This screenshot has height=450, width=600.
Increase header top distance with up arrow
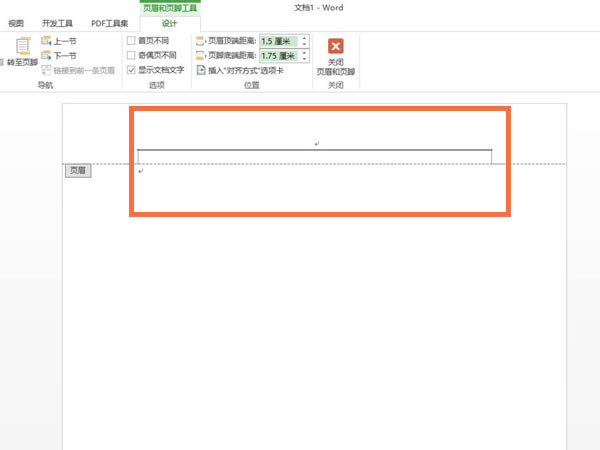[304, 38]
